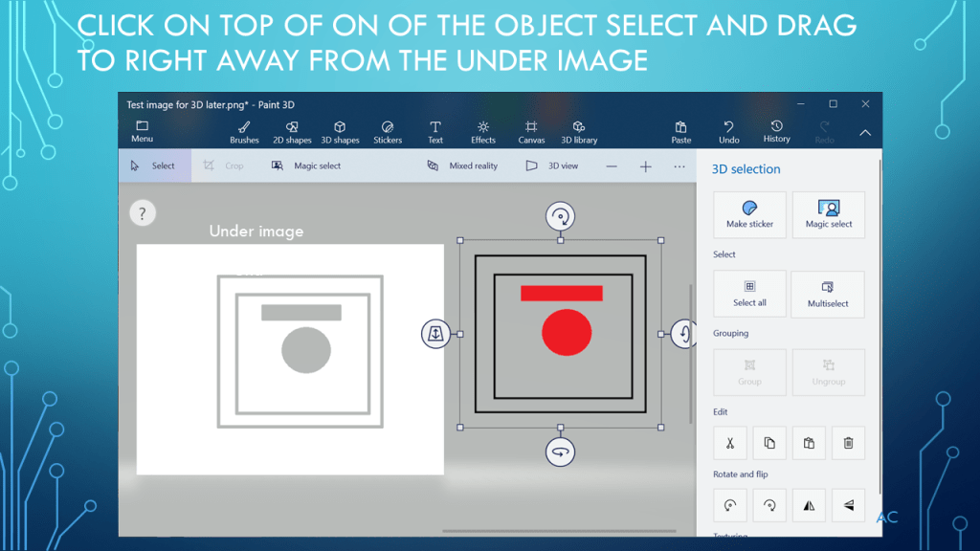Click the Make sticker button
The height and width of the screenshot is (551, 980).
(749, 214)
